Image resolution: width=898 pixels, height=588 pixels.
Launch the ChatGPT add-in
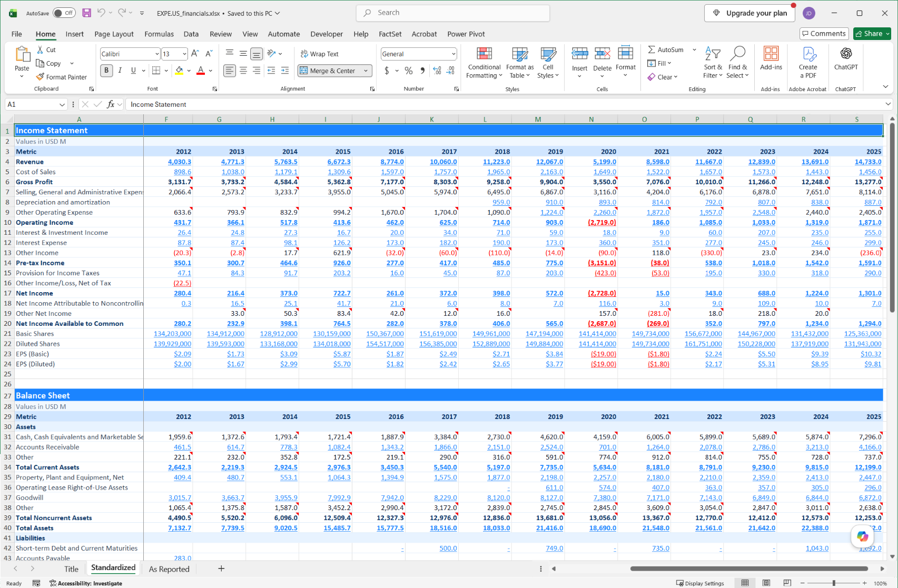tap(846, 58)
